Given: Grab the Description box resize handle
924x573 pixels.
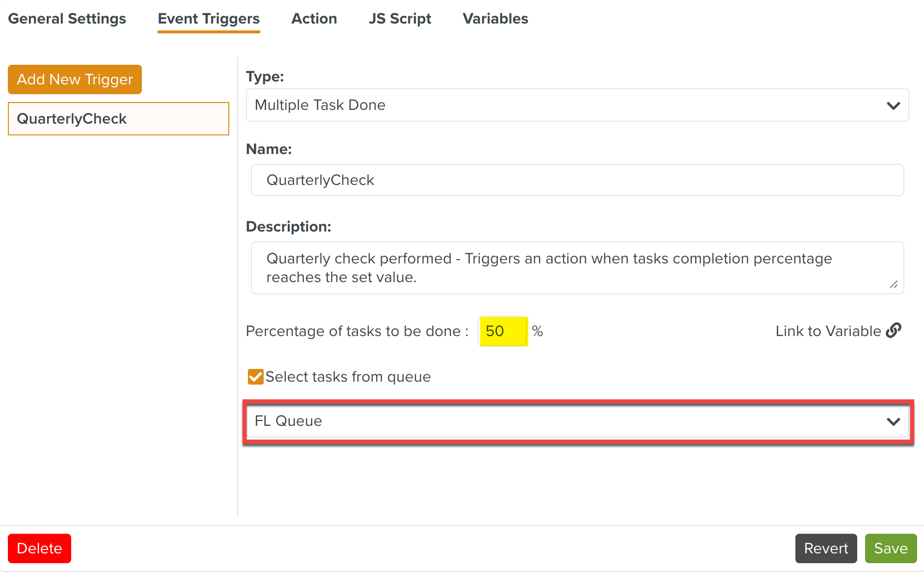Looking at the screenshot, I should (894, 285).
